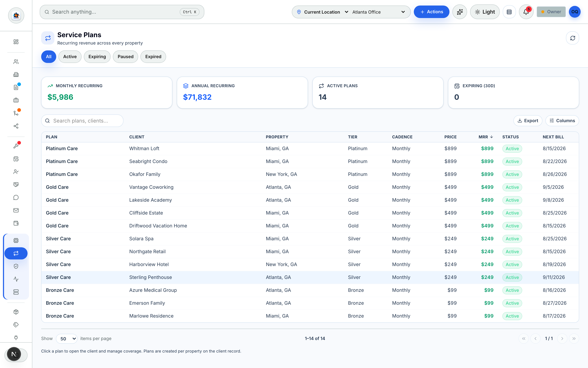Click the Owner role badge
This screenshot has width=588, height=368.
(551, 12)
